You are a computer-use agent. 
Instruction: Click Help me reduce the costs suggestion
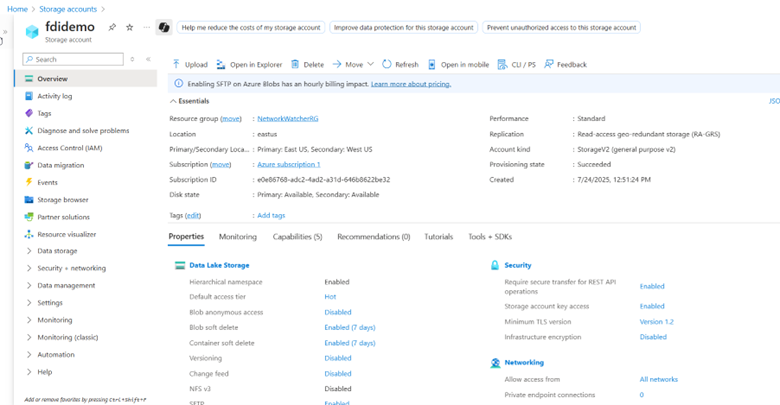(x=251, y=27)
